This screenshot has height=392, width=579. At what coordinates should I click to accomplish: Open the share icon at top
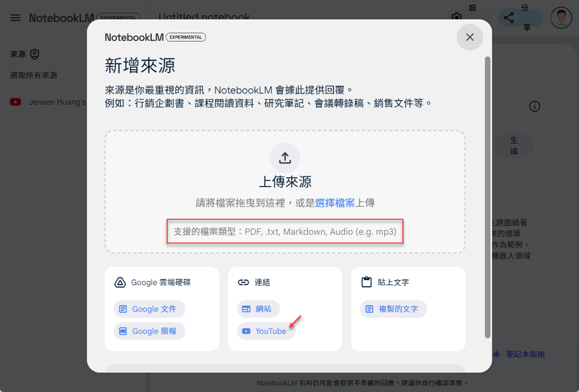[509, 18]
